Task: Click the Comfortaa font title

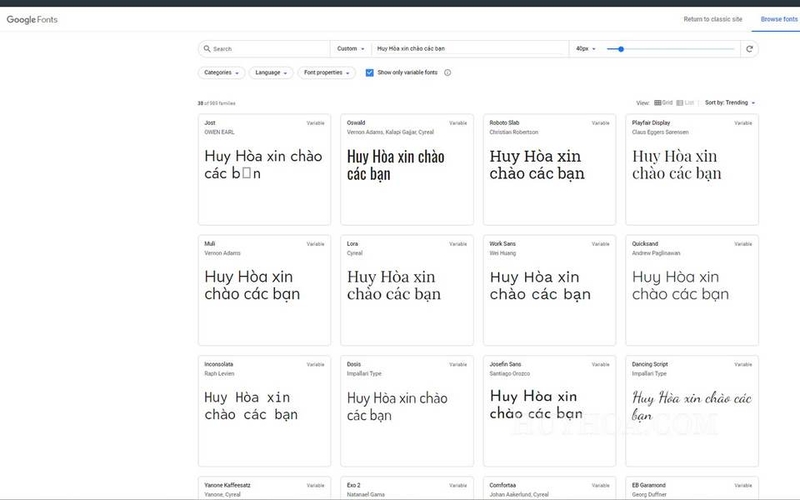Action: (x=503, y=485)
